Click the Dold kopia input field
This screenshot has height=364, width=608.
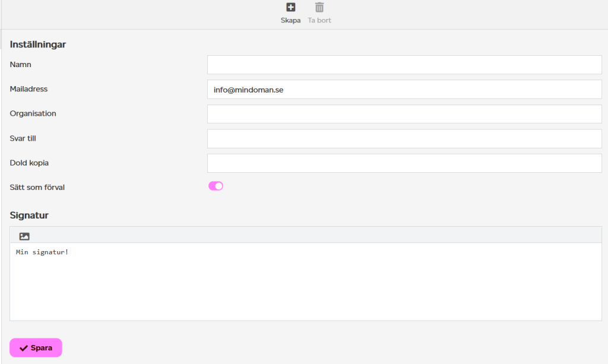coord(404,163)
